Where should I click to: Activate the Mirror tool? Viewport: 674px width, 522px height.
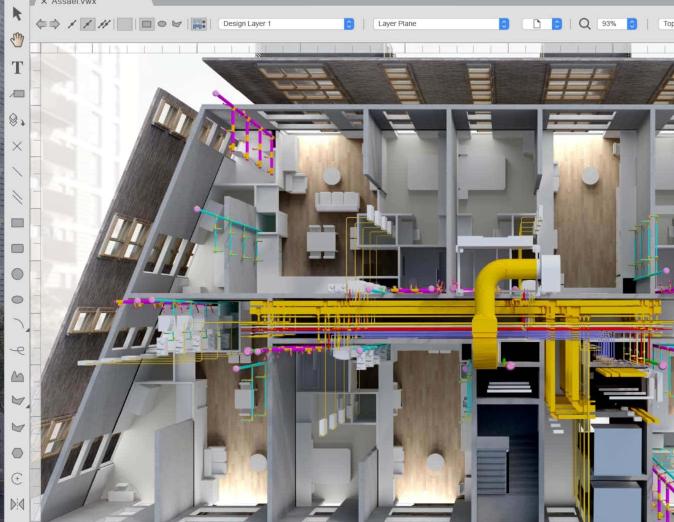point(17,504)
